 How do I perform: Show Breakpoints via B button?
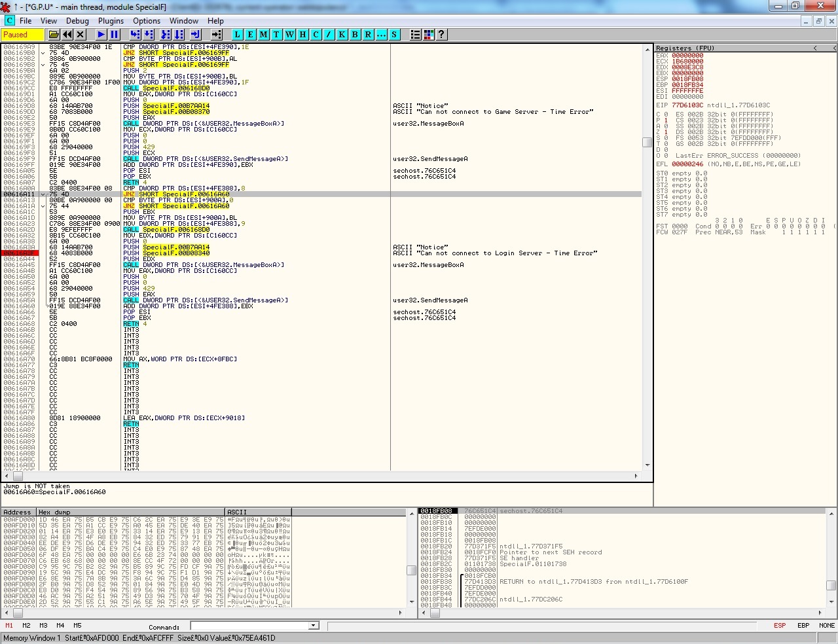pos(355,35)
